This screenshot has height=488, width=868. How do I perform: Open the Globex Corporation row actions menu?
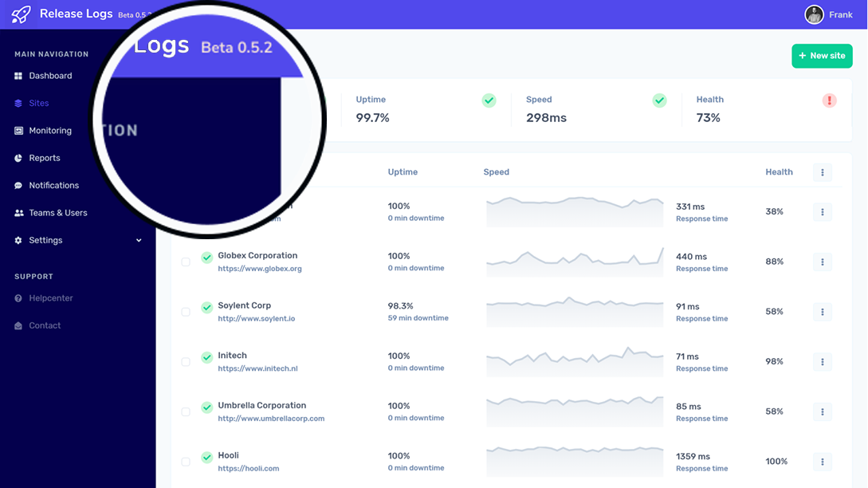tap(822, 262)
